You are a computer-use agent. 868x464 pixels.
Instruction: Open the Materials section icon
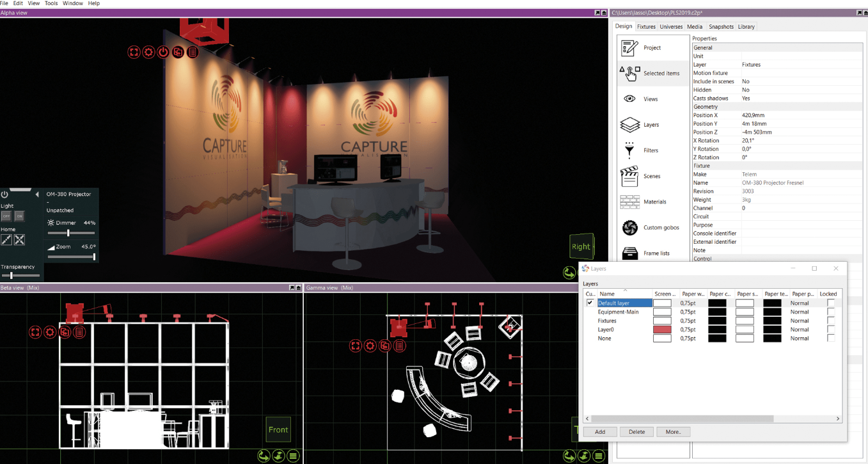coord(630,202)
